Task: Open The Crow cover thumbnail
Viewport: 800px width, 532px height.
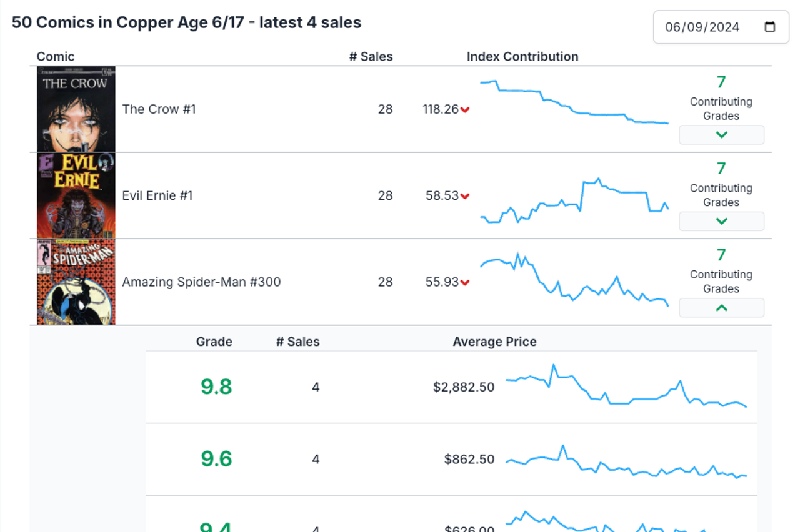Action: [x=76, y=109]
